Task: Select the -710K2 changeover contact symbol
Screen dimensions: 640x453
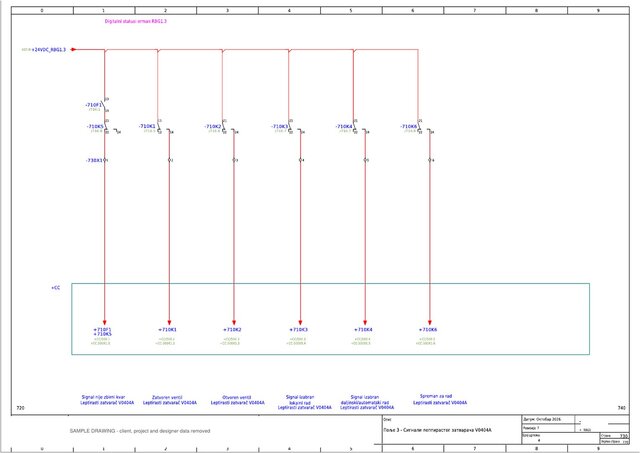Action: tap(230, 127)
